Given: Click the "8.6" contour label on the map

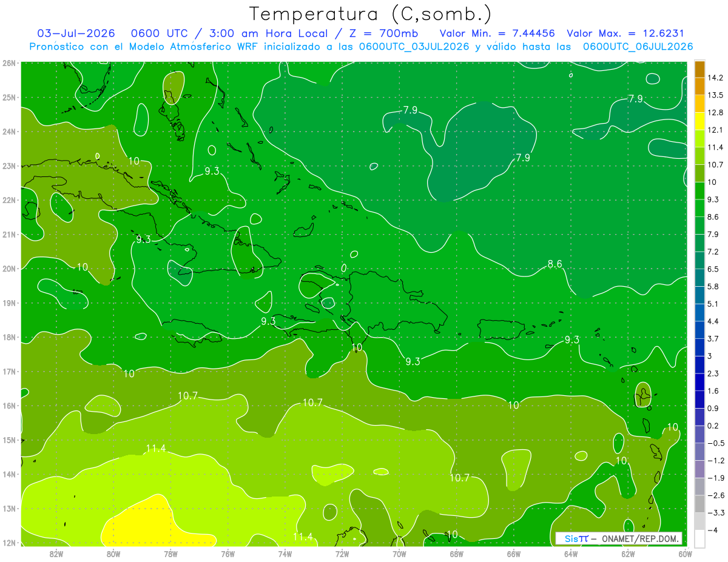Looking at the screenshot, I should click(554, 264).
